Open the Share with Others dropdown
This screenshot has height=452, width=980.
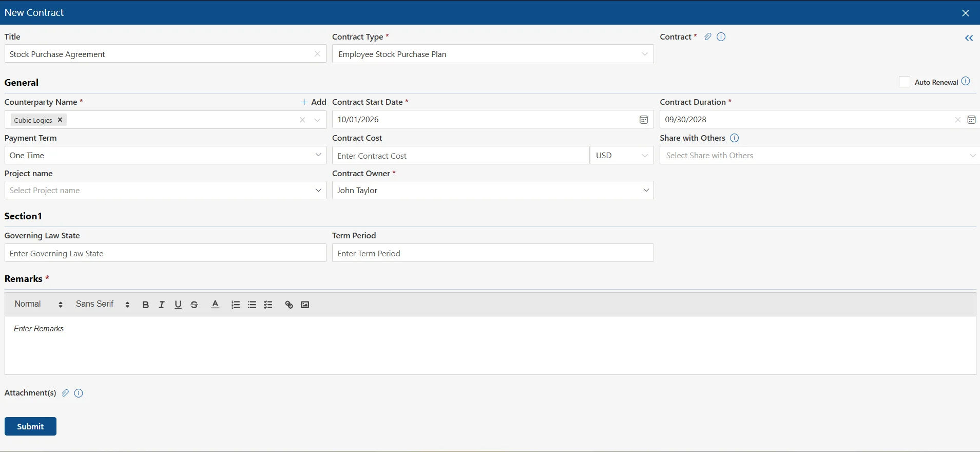point(820,155)
